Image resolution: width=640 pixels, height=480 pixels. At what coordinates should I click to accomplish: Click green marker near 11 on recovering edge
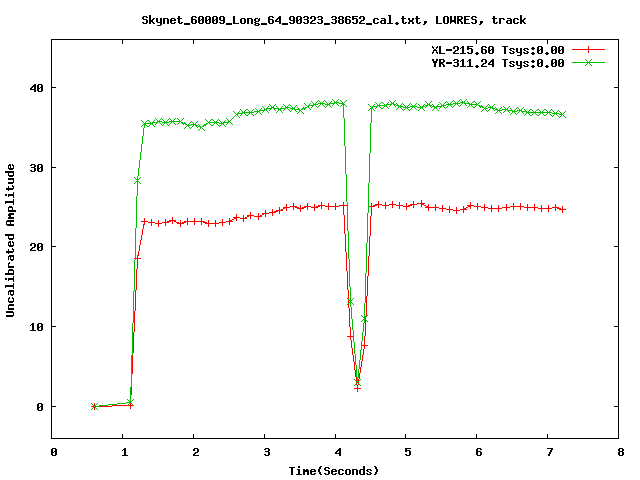coord(364,318)
